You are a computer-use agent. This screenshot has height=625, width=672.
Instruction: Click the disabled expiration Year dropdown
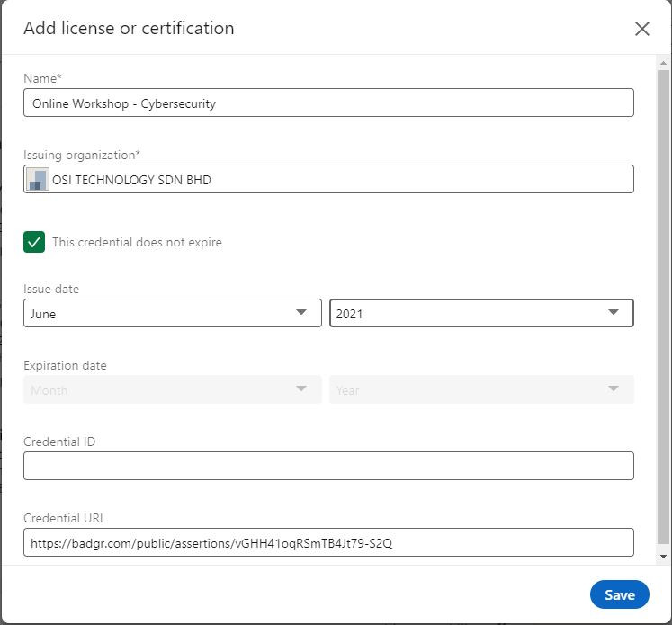point(481,389)
